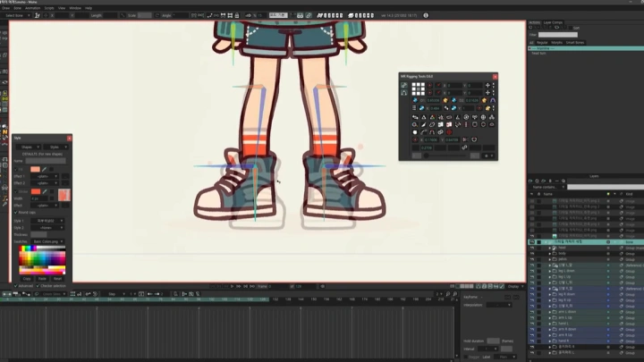This screenshot has width=644, height=362.
Task: Expand the head layer group
Action: point(549,248)
